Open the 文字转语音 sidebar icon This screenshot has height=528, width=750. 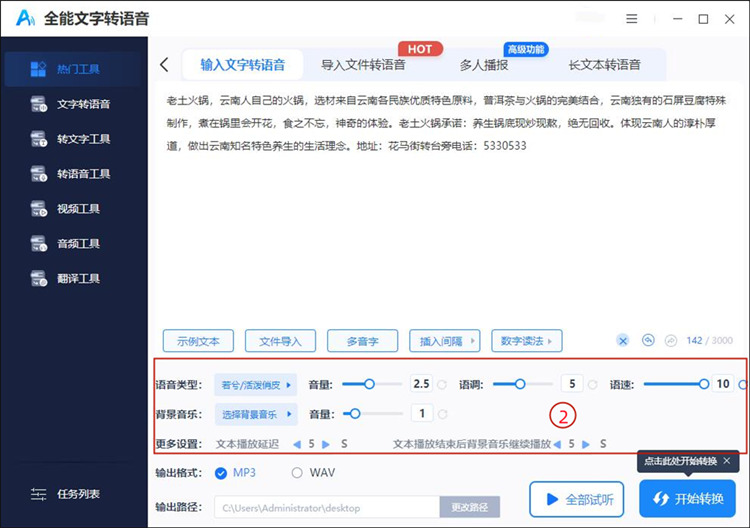coord(39,104)
